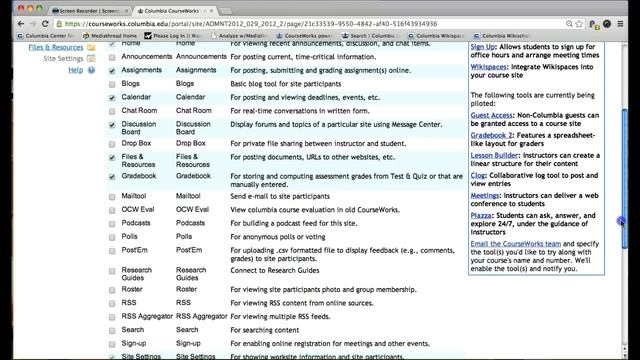Enable the Blogs tool checkbox
640x360 pixels.
click(112, 84)
